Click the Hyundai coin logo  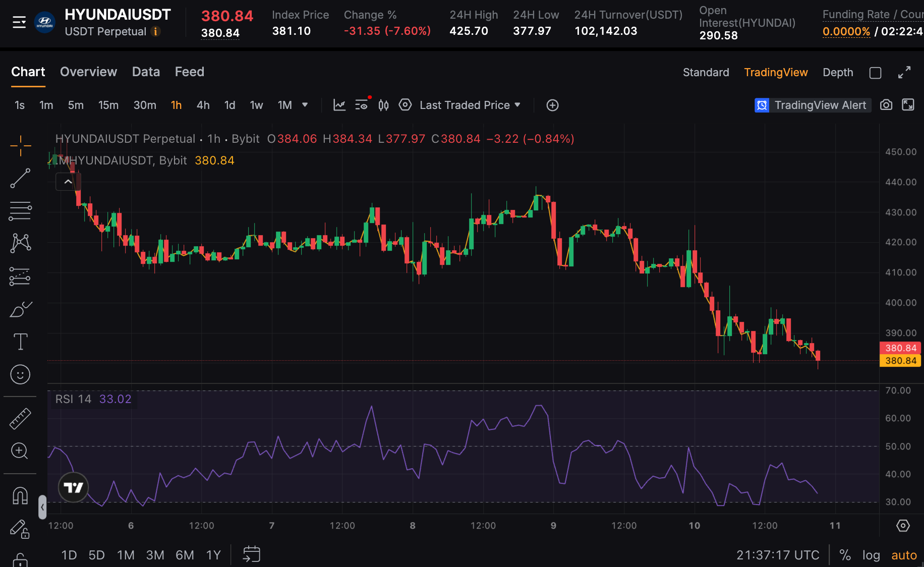(x=44, y=23)
